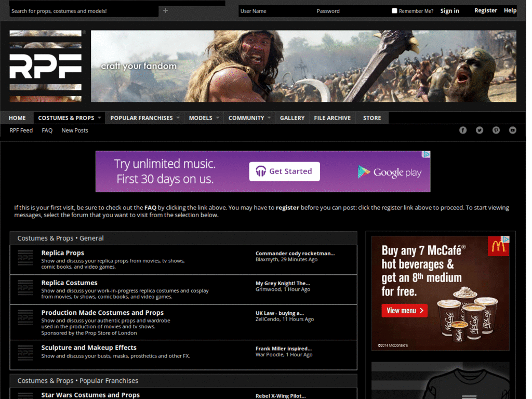Click the Sculpture and Makeup Effects forum icon
The width and height of the screenshot is (532, 399).
coord(25,353)
